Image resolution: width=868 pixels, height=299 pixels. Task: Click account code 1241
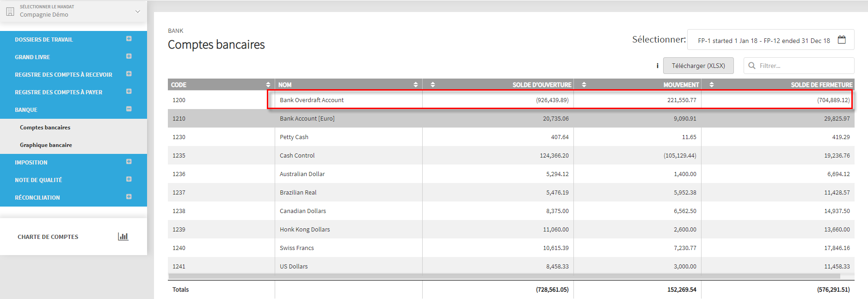[179, 266]
